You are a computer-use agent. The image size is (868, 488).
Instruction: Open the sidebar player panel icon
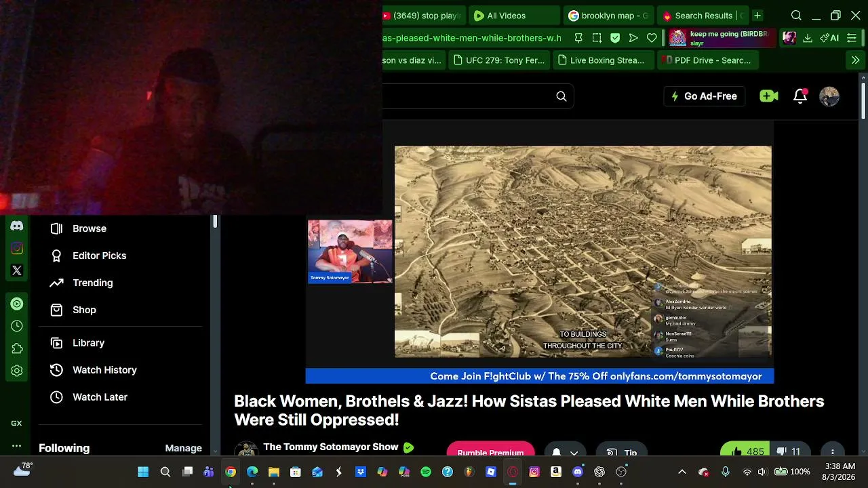17,304
